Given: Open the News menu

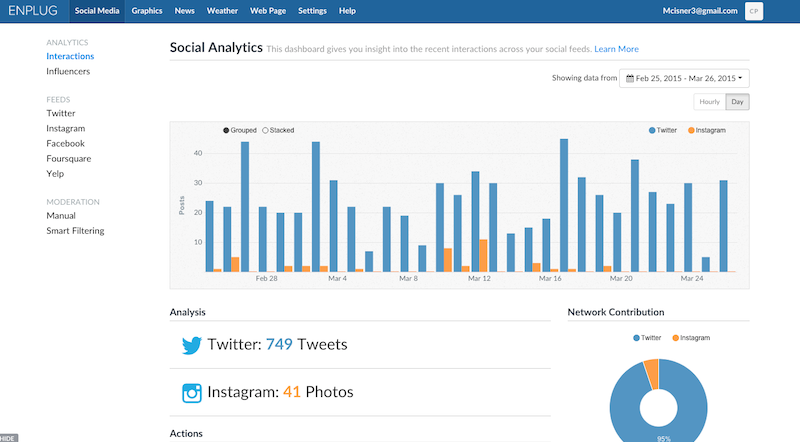Looking at the screenshot, I should pyautogui.click(x=184, y=11).
